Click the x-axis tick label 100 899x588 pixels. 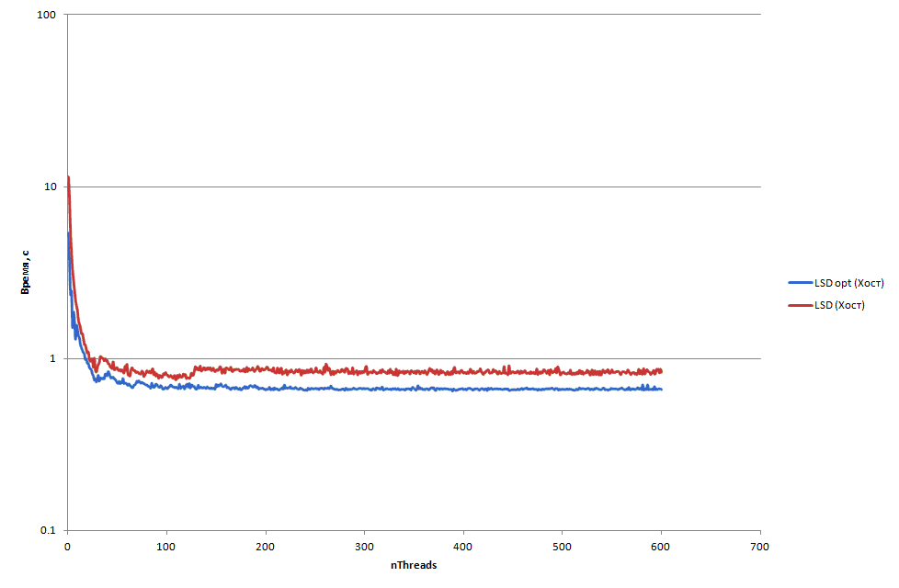pyautogui.click(x=166, y=547)
